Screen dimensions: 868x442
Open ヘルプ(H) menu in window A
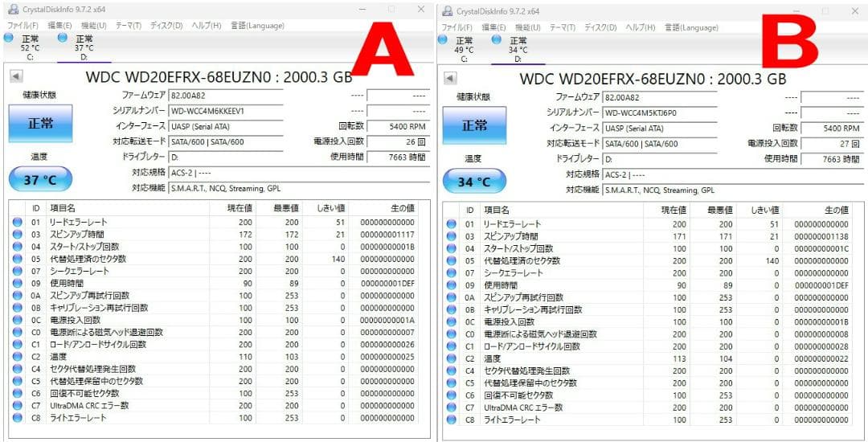point(207,26)
